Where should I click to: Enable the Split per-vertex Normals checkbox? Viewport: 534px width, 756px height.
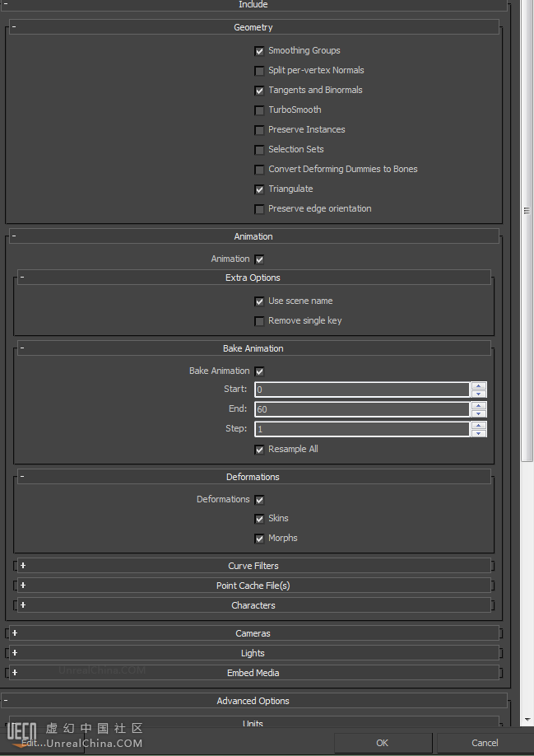[260, 71]
